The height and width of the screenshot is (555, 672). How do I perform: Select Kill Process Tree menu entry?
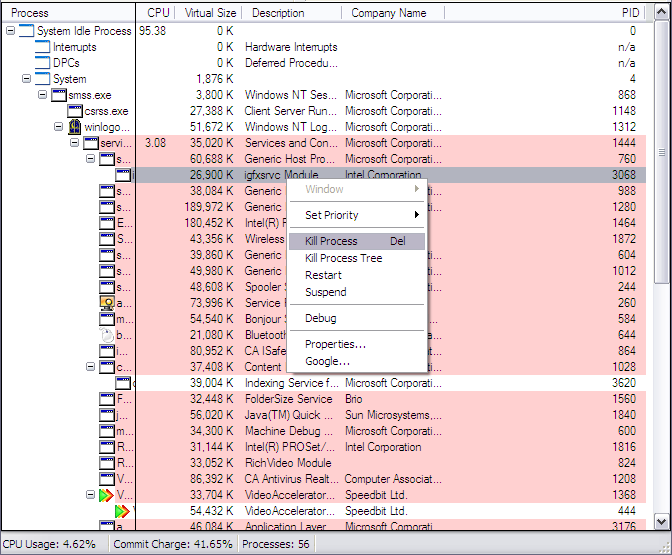[x=343, y=258]
